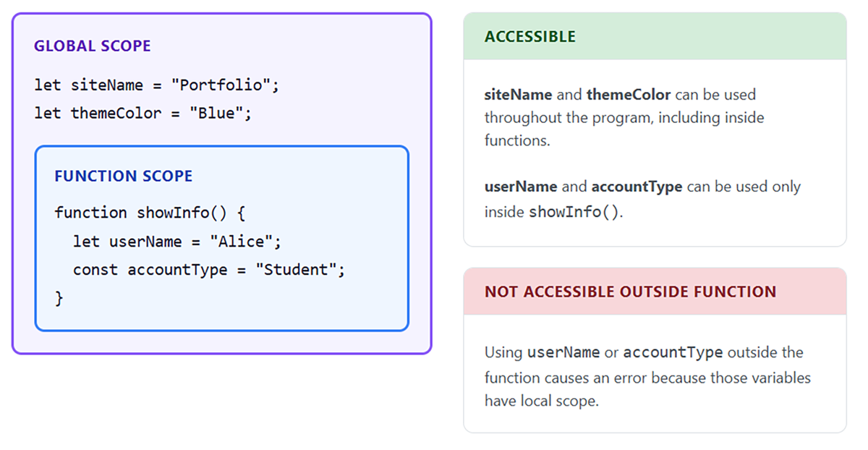This screenshot has height=450, width=868.
Task: Click the phrase 'have local scope.'
Action: (542, 401)
